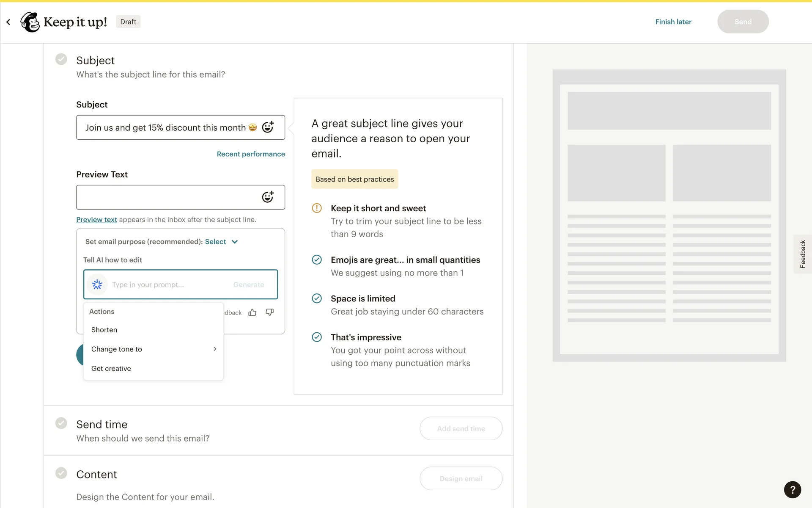Open the Recent performance link
The width and height of the screenshot is (812, 508).
[251, 154]
